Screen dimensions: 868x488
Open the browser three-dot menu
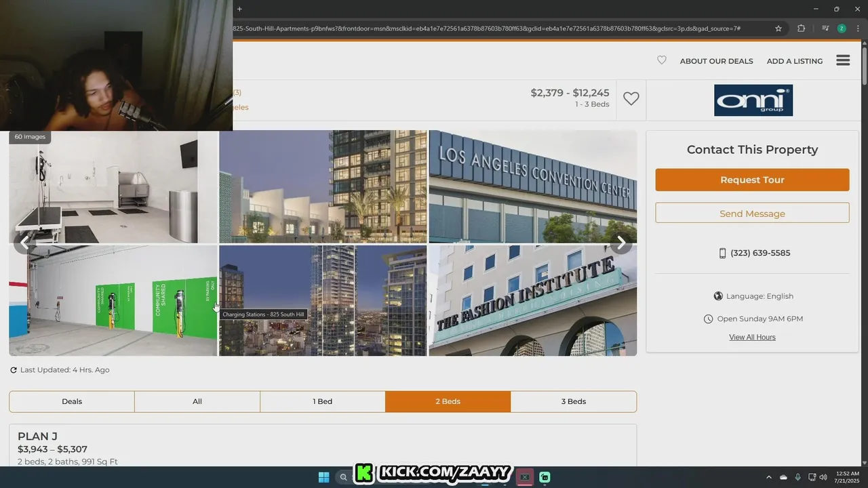pos(858,28)
